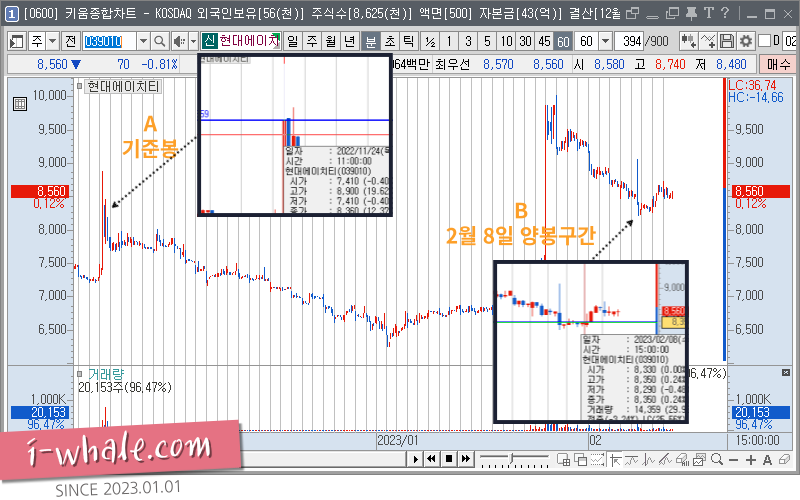Click the candlestick add indicator icon
The height and width of the screenshot is (500, 800).
tap(688, 41)
